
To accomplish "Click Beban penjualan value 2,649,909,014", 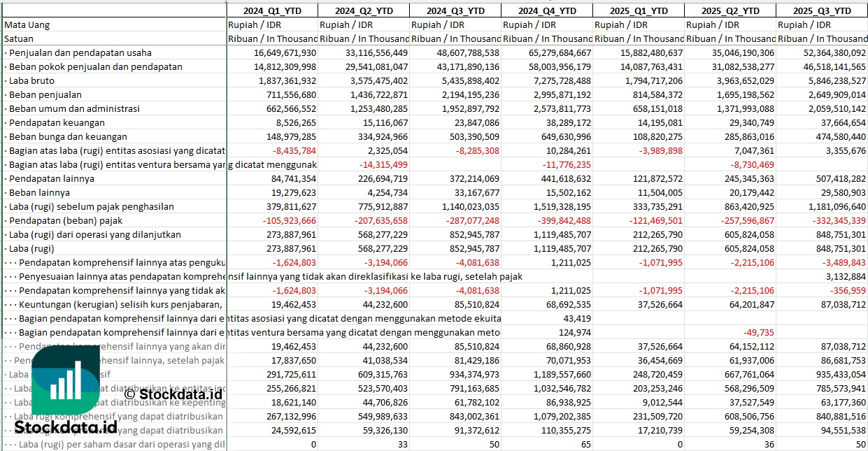I will [x=837, y=94].
